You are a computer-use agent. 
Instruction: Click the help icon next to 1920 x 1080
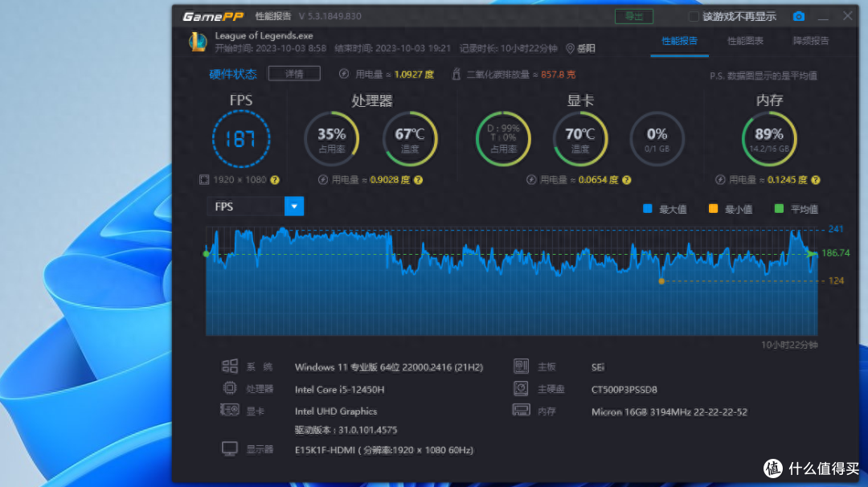(275, 180)
